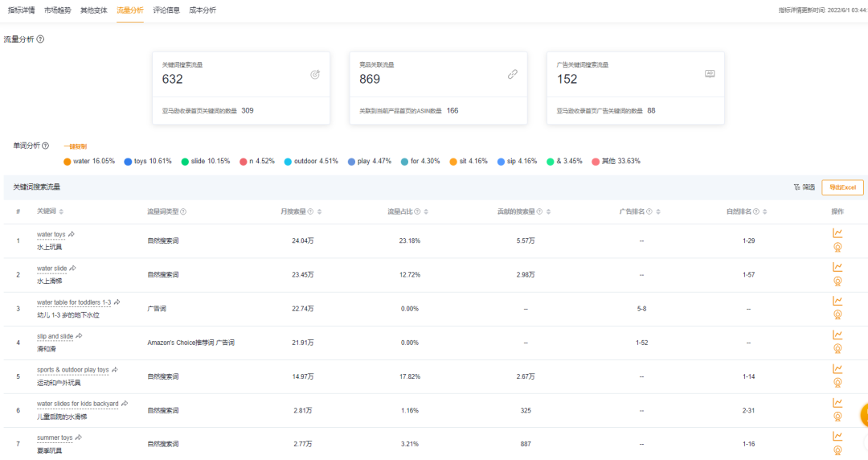The image size is (868, 460).
Task: Click help icon beside 流量分析 heading
Action: click(x=40, y=39)
